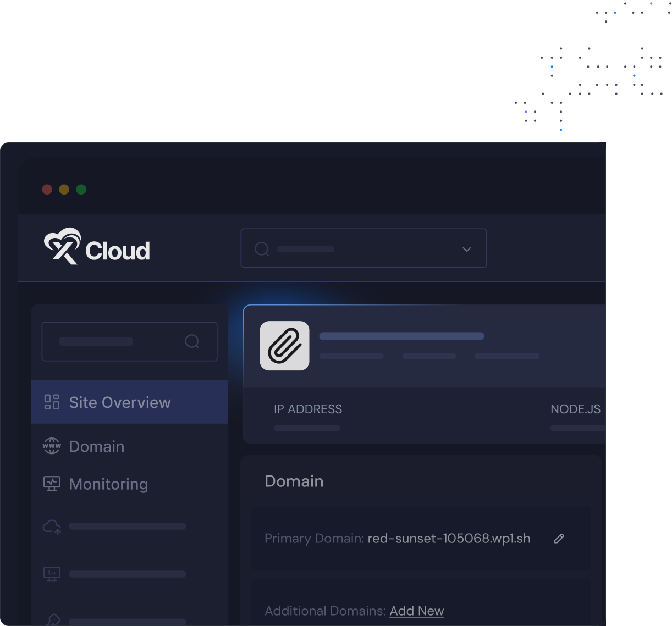Click the magnifier icon in top site selector
Image resolution: width=672 pixels, height=626 pixels.
tap(262, 249)
